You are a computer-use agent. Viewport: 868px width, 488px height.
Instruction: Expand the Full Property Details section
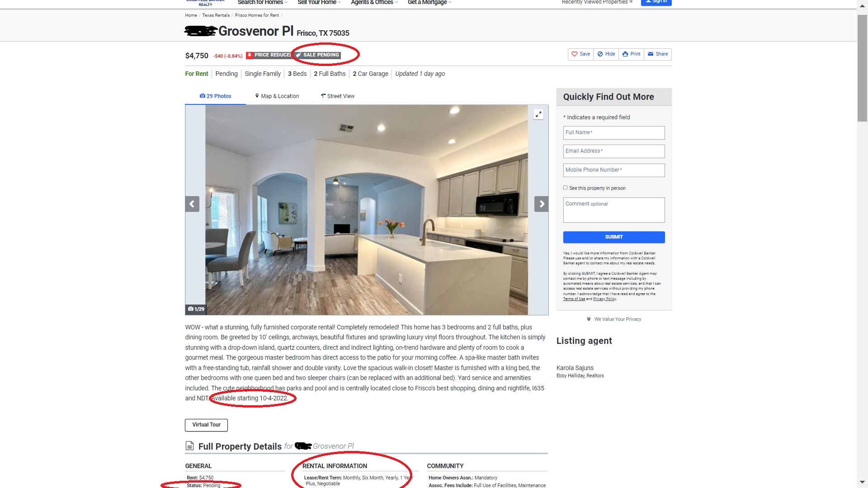tap(240, 446)
